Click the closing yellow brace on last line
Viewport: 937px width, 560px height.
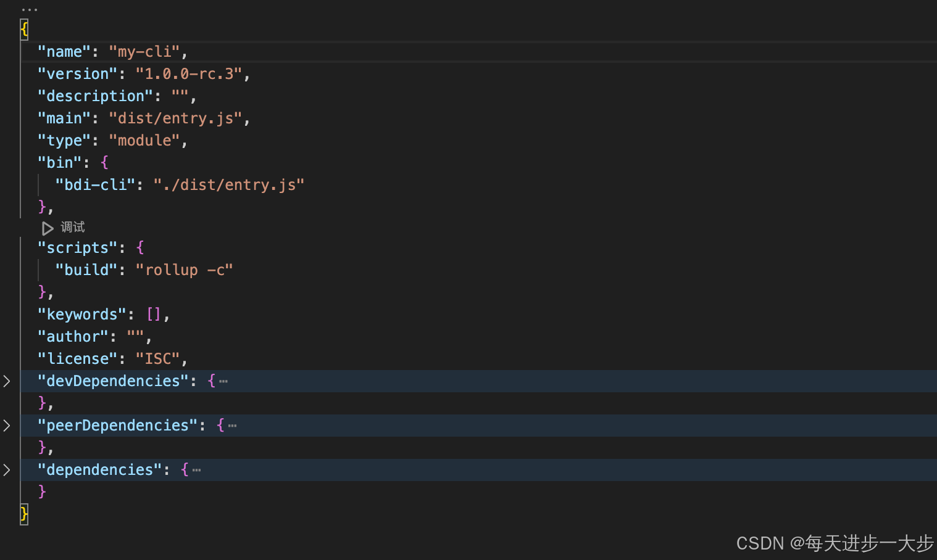point(24,514)
